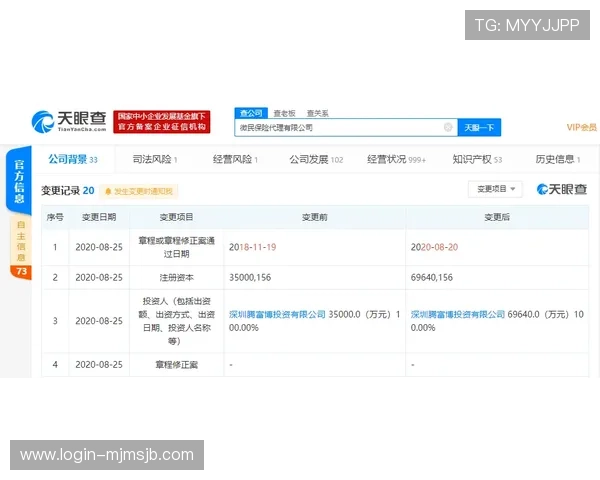Open the 知识产权 53 tab
The image size is (600, 480).
pyautogui.click(x=477, y=159)
